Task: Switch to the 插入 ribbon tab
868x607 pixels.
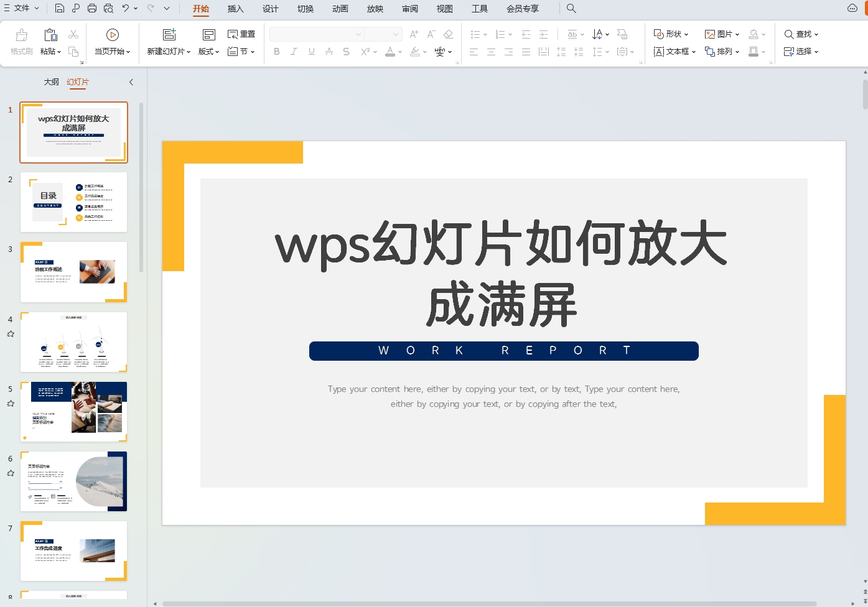Action: 235,9
